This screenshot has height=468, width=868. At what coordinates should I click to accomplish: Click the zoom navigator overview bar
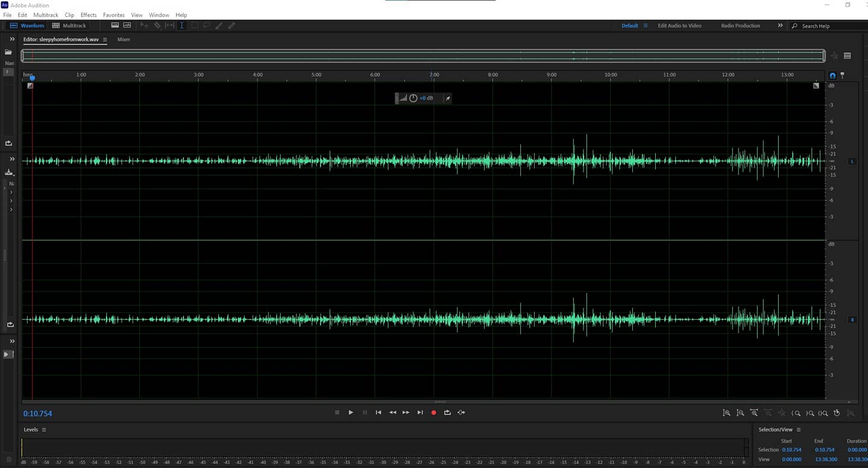(423, 56)
